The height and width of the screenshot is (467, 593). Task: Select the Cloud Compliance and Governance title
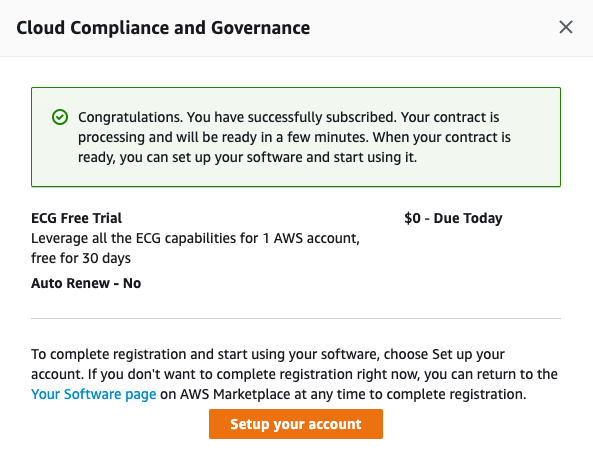(163, 28)
